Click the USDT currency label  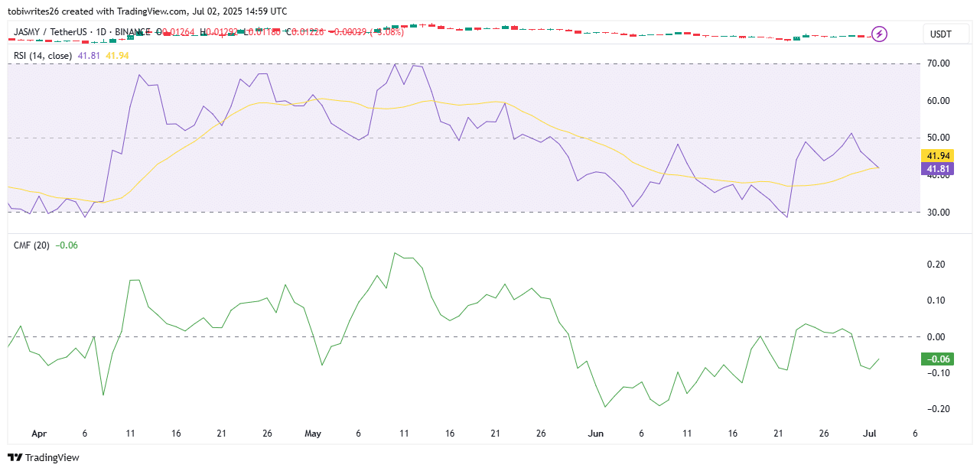(939, 34)
